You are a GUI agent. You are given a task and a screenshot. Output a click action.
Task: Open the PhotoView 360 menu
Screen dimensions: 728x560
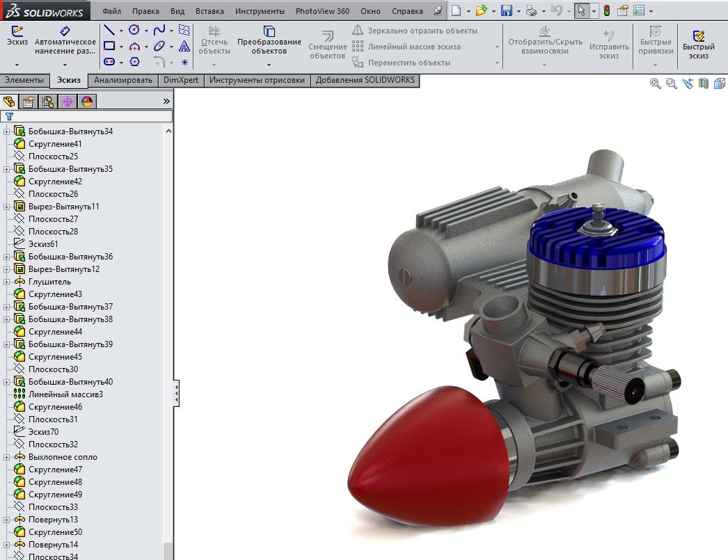click(x=323, y=10)
